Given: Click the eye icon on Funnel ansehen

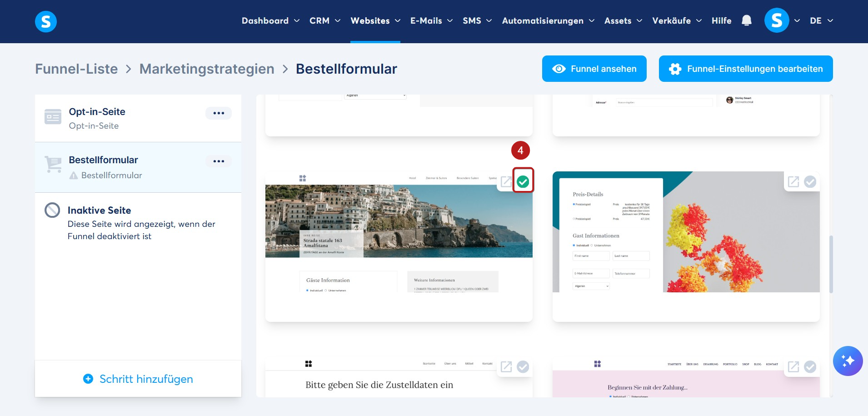Looking at the screenshot, I should 559,69.
